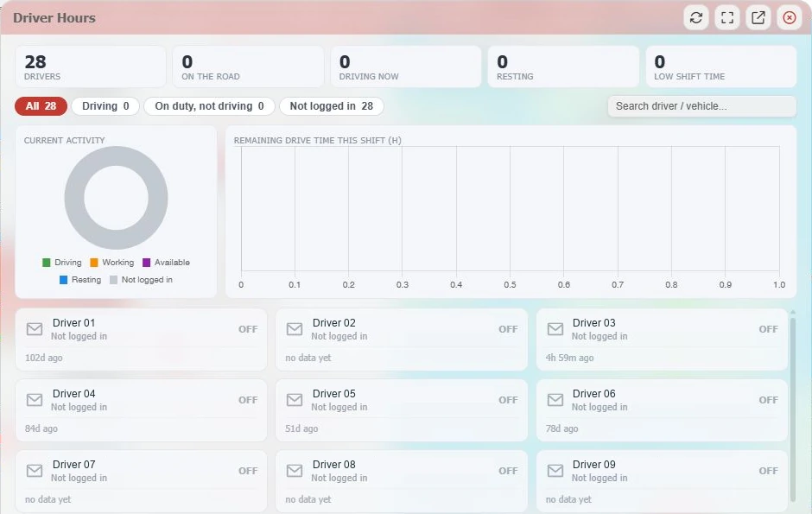This screenshot has width=812, height=514.
Task: Click the gray donut chart ring
Action: [74, 198]
